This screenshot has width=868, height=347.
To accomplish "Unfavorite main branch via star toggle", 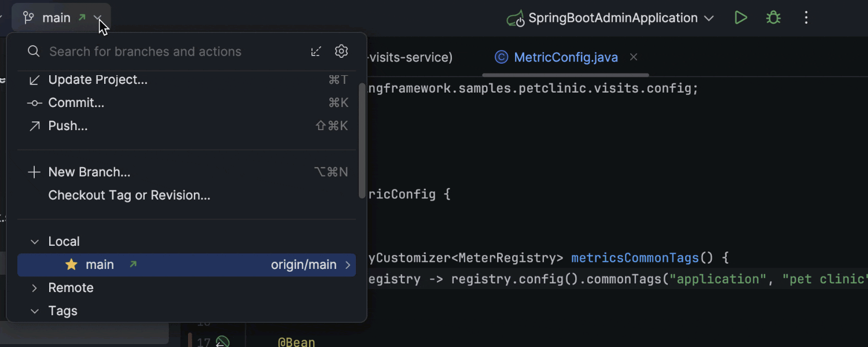I will 71,264.
